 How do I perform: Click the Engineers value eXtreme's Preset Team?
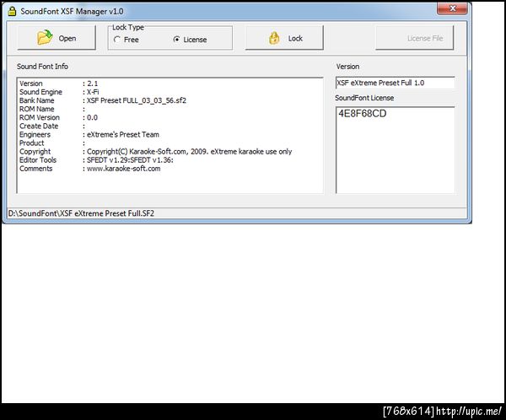pyautogui.click(x=123, y=135)
